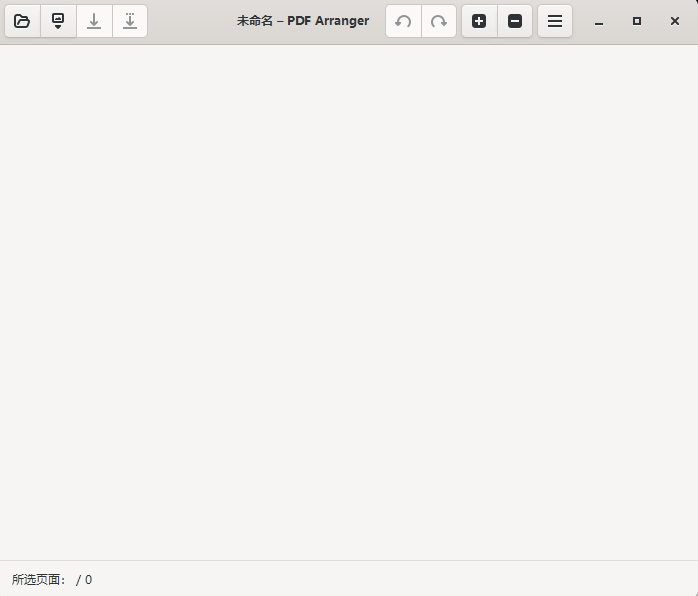Click the "未命名 – PDF Arranger" window title
698x596 pixels.
tap(302, 21)
